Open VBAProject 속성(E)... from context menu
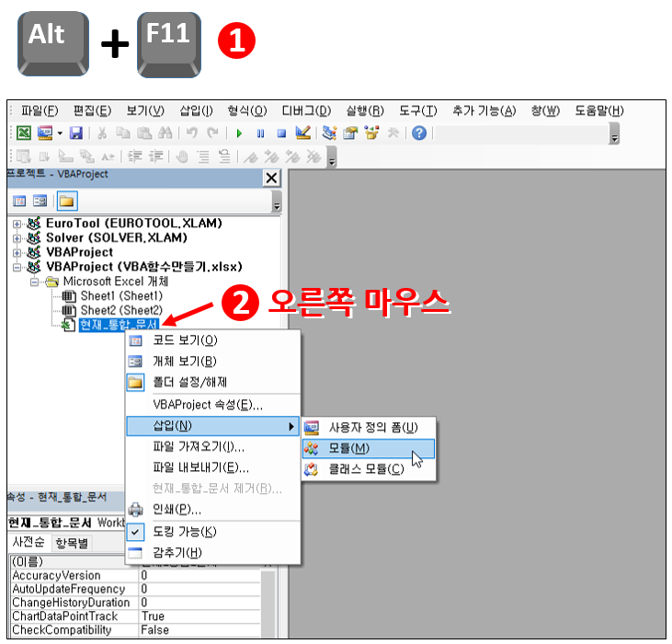Image resolution: width=672 pixels, height=644 pixels. [x=213, y=405]
